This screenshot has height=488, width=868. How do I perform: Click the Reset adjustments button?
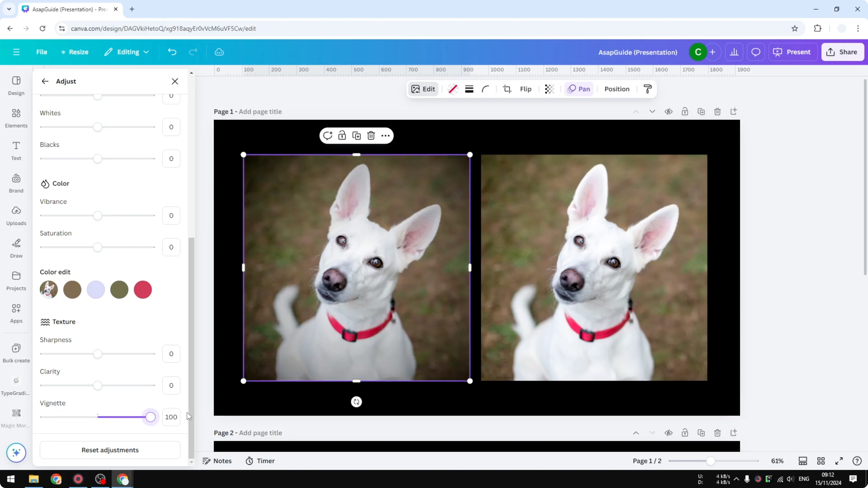click(x=110, y=450)
